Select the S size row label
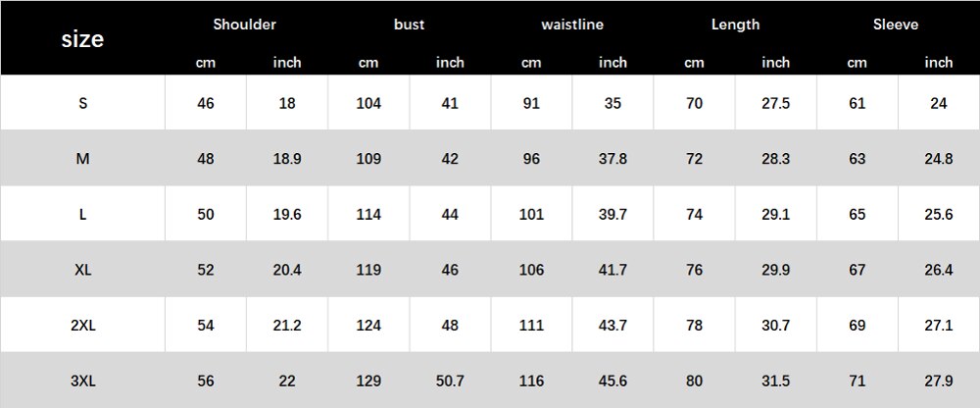Viewport: 980px width, 408px height. [82, 103]
